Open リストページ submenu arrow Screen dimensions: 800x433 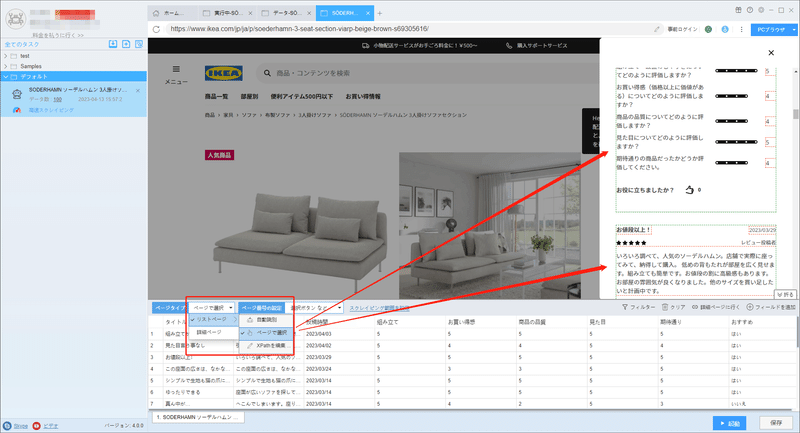pyautogui.click(x=235, y=319)
